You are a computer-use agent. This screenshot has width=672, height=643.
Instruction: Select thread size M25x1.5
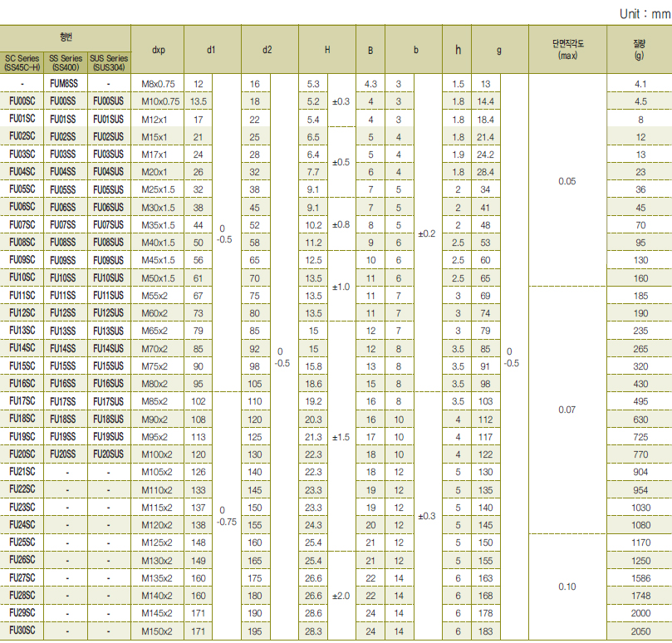[158, 189]
